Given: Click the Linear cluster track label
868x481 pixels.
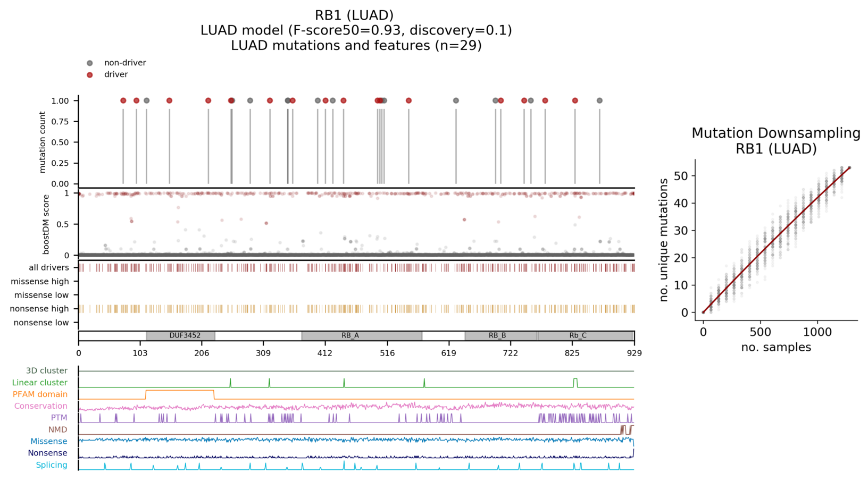Looking at the screenshot, I should pos(40,383).
